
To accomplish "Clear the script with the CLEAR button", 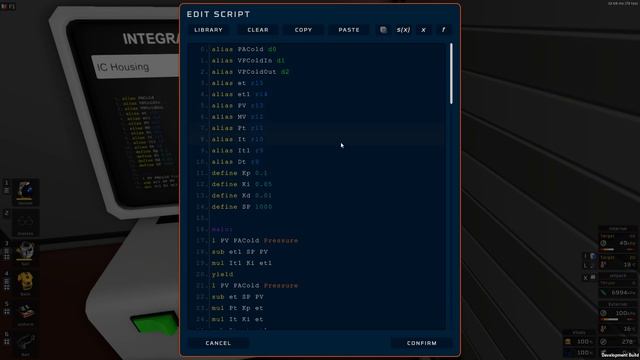I will click(258, 30).
